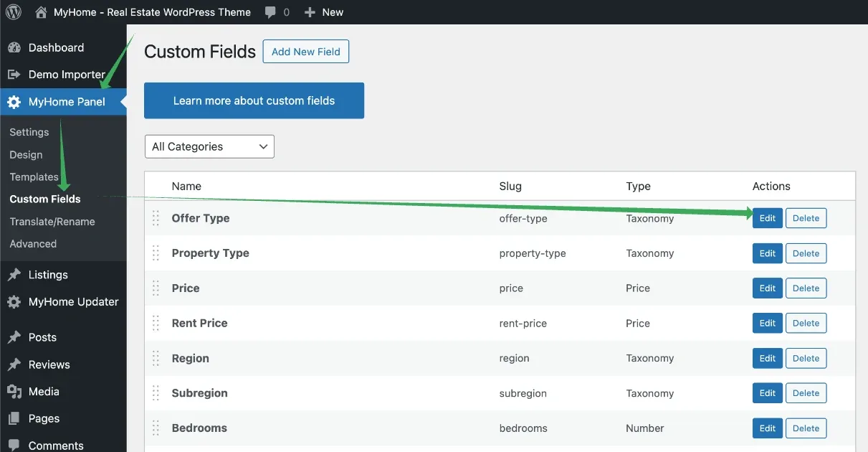The image size is (868, 452).
Task: Click the Demo Importer arrow icon
Action: 14,75
